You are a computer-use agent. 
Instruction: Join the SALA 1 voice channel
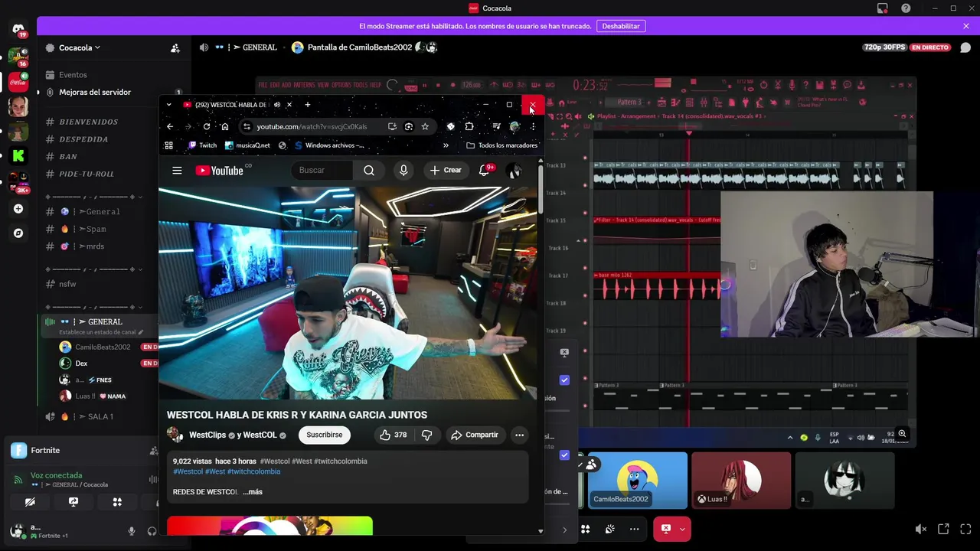coord(100,416)
